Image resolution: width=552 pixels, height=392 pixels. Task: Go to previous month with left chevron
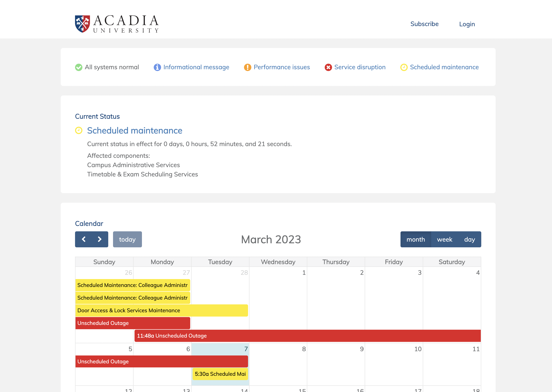(84, 239)
